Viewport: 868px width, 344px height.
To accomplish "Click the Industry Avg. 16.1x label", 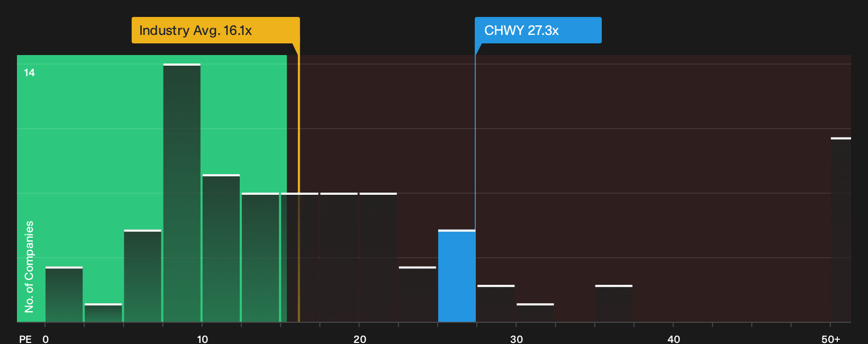I will coord(215,30).
